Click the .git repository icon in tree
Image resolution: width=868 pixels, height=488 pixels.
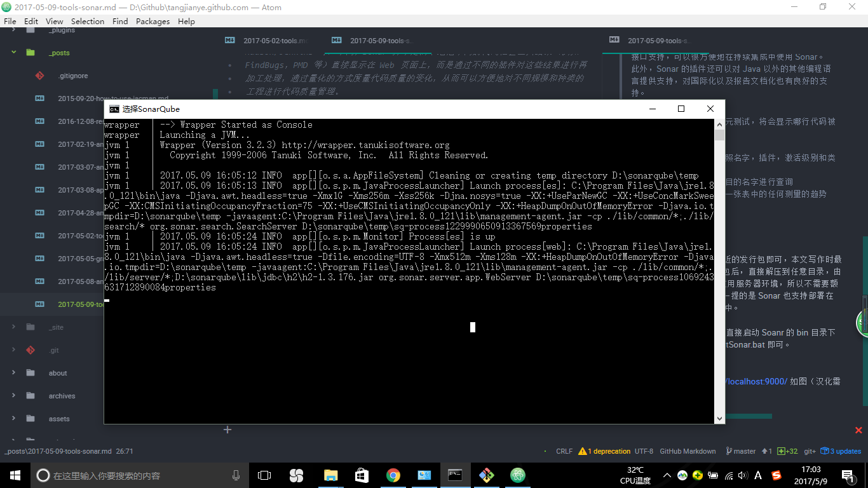31,350
